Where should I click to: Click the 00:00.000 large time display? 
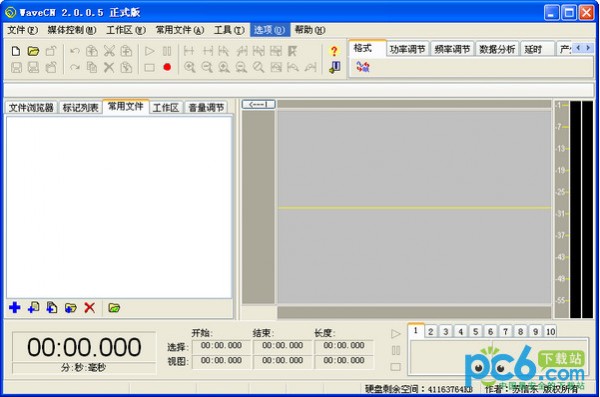point(84,347)
